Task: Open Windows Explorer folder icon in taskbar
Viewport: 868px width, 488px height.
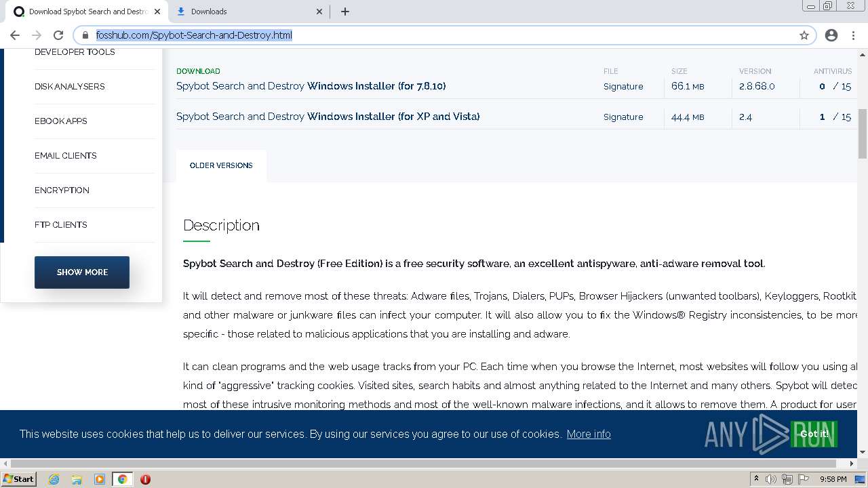Action: pos(77,479)
